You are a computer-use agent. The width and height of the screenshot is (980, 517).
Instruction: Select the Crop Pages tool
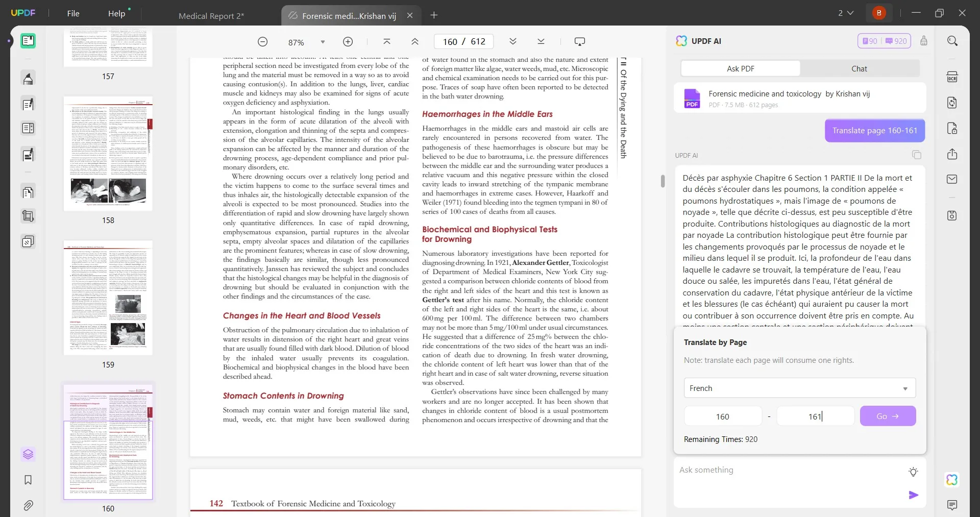pyautogui.click(x=28, y=216)
